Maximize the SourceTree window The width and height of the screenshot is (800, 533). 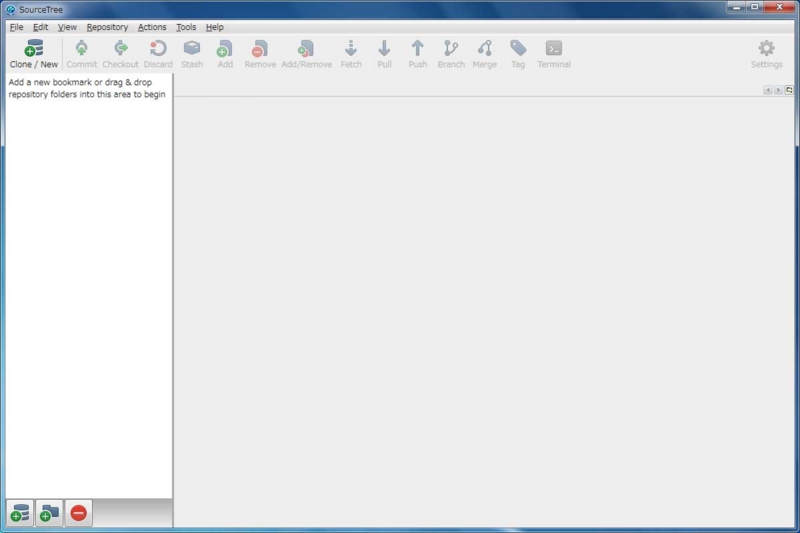[754, 7]
